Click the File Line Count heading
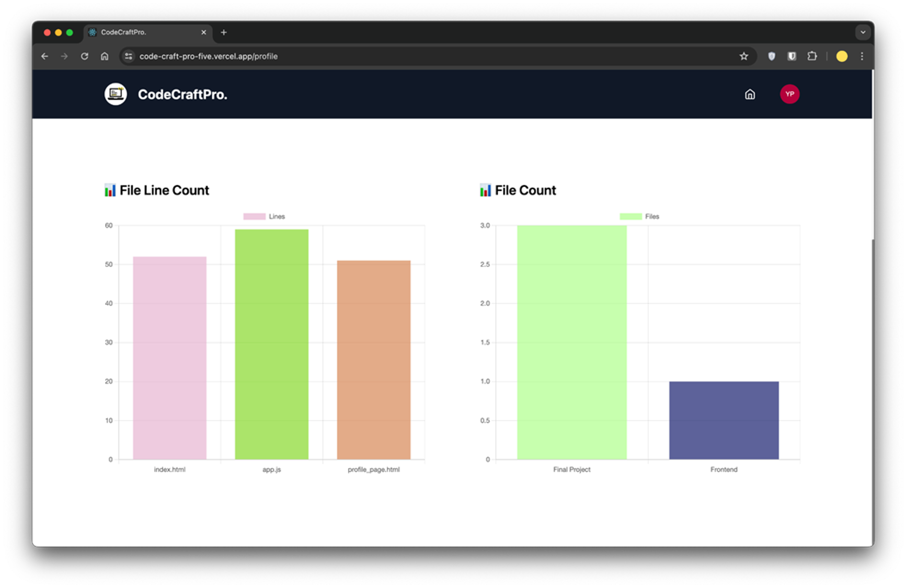Image resolution: width=906 pixels, height=588 pixels. click(164, 190)
